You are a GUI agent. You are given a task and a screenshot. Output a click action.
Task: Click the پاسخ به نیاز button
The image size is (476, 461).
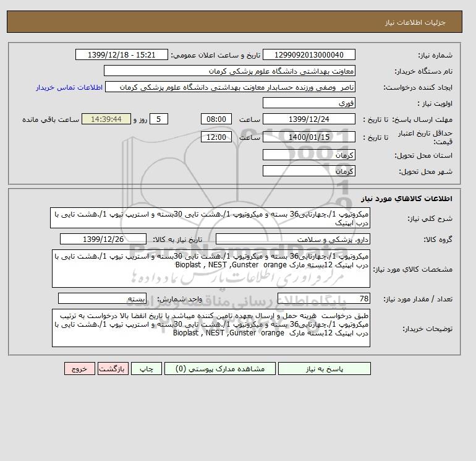pos(324,369)
